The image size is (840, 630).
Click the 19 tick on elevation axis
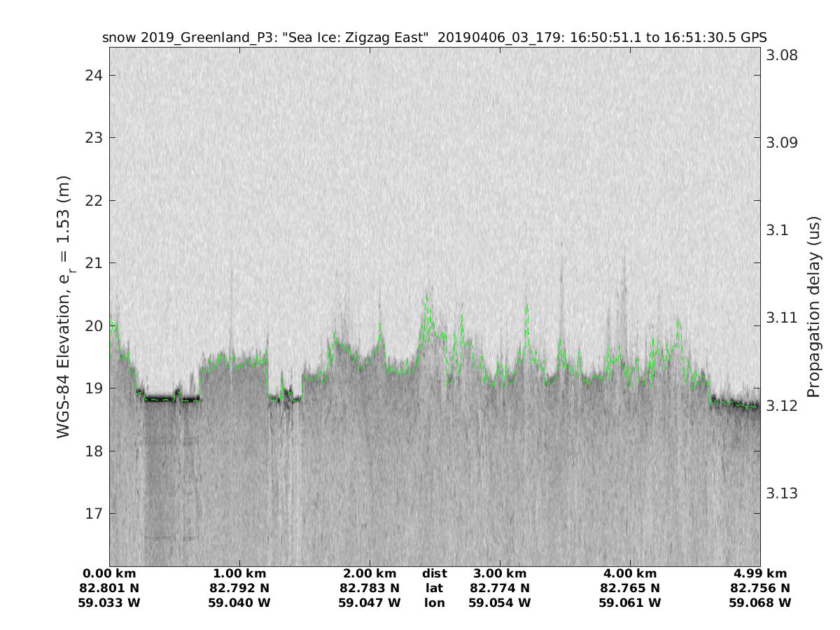[94, 388]
